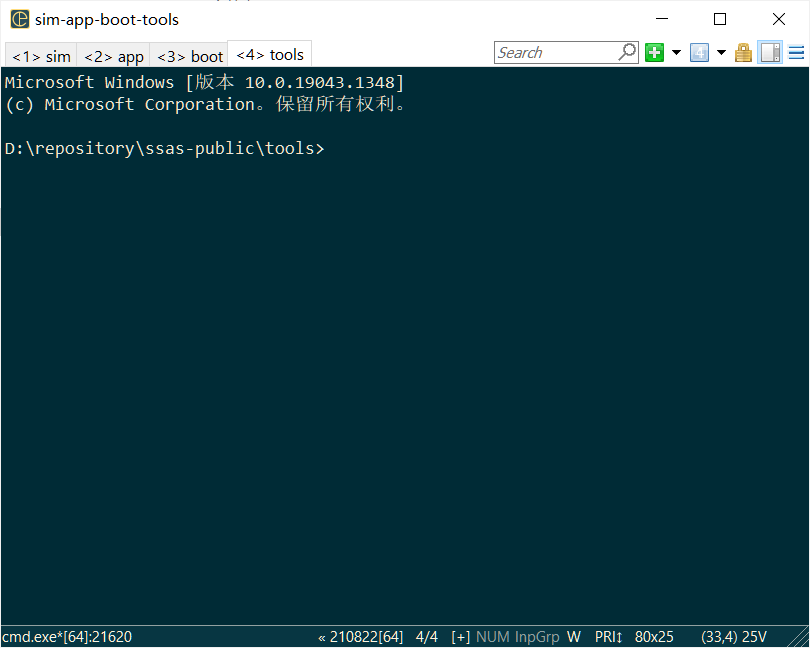Screen dimensions: 810x648
Task: Expand the dropdown arrow beside console number icon
Action: 722,53
